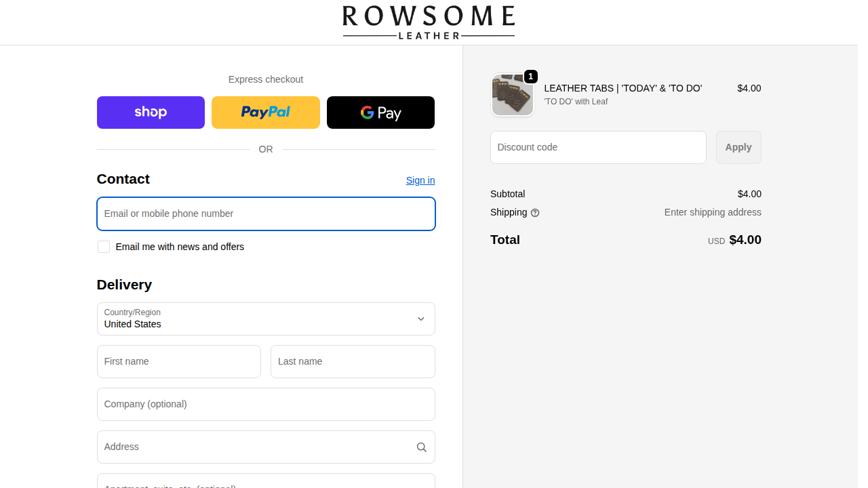
Task: Click into Company (optional) field
Action: 266,404
